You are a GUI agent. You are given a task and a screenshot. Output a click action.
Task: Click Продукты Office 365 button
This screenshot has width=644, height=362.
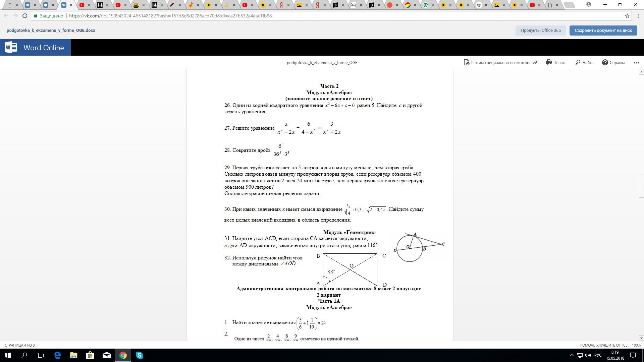pos(541,31)
